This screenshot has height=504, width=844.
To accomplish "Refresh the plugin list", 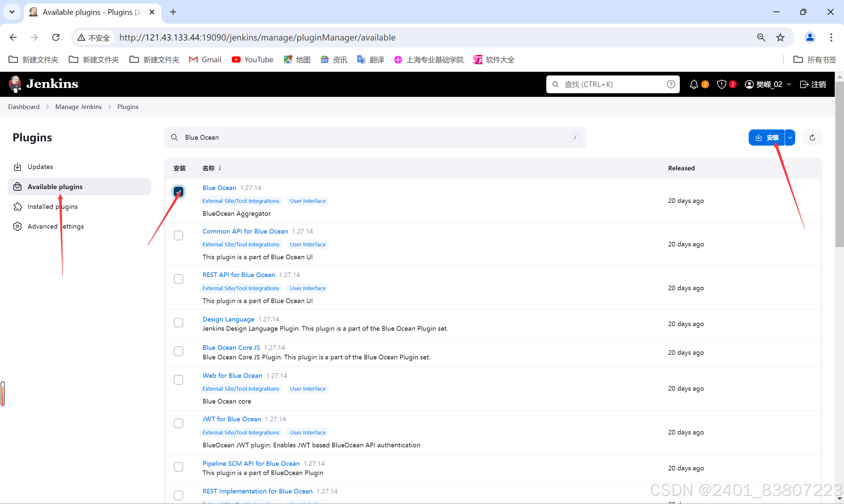I will pyautogui.click(x=812, y=137).
